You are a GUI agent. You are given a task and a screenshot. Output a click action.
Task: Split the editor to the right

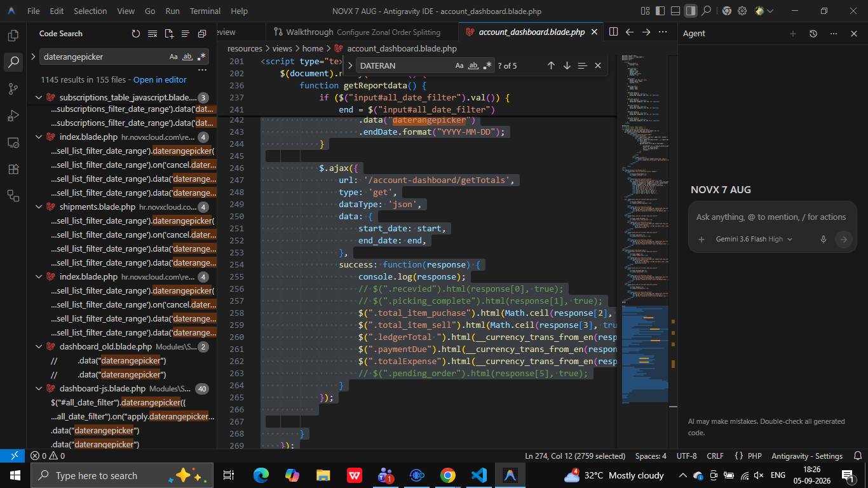[x=613, y=32]
